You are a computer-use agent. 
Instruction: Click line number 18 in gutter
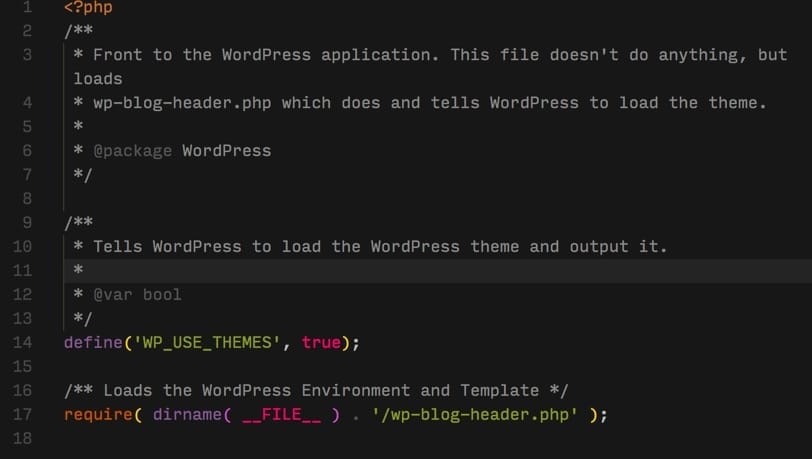[x=22, y=438]
